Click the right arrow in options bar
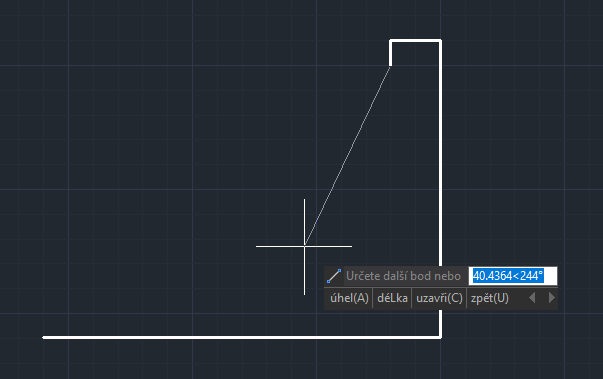This screenshot has width=603, height=379. point(551,298)
